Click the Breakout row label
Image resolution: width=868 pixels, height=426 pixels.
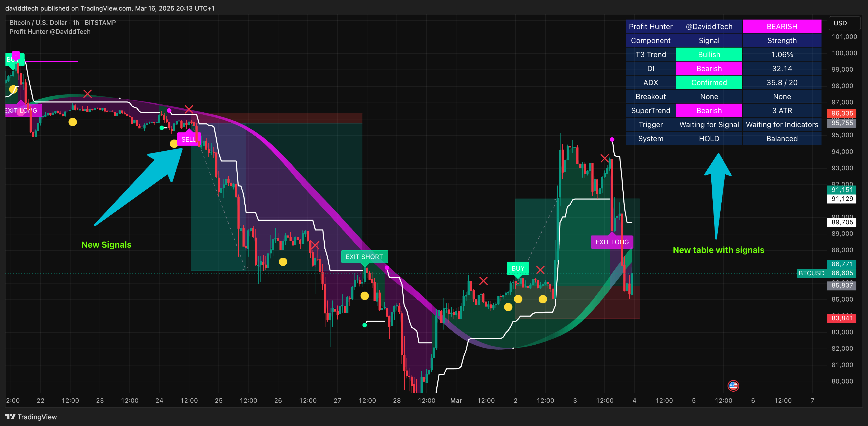651,97
